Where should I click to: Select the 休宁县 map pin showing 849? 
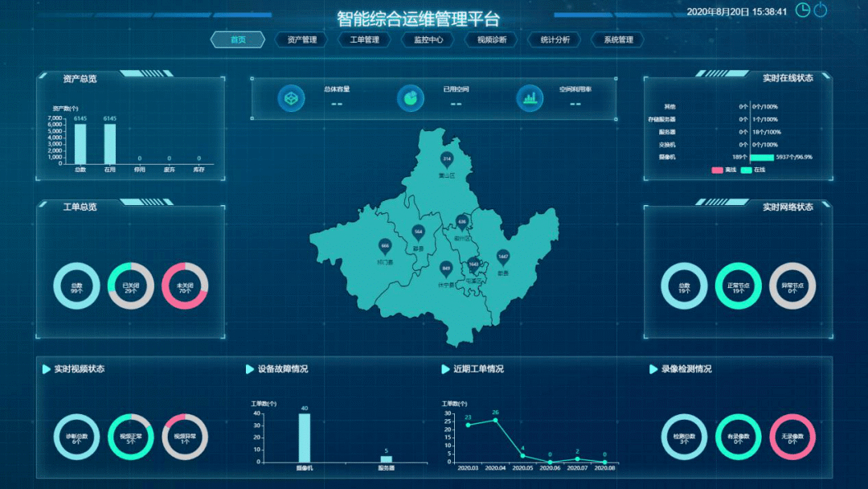[446, 269]
